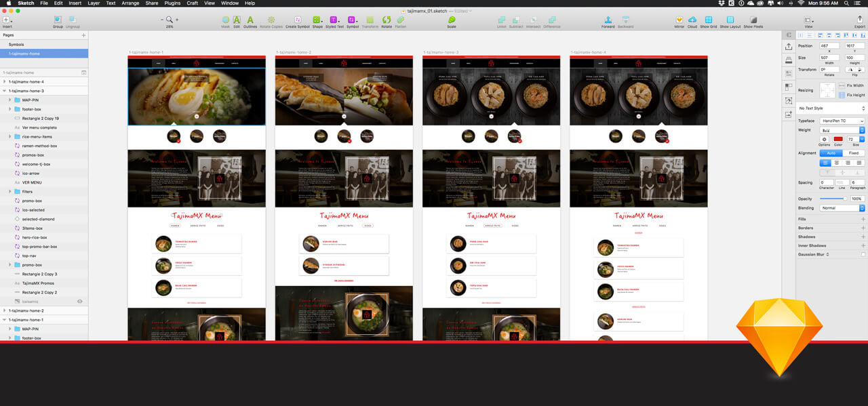Image resolution: width=868 pixels, height=406 pixels.
Task: Open the Plugins menu
Action: 172,3
